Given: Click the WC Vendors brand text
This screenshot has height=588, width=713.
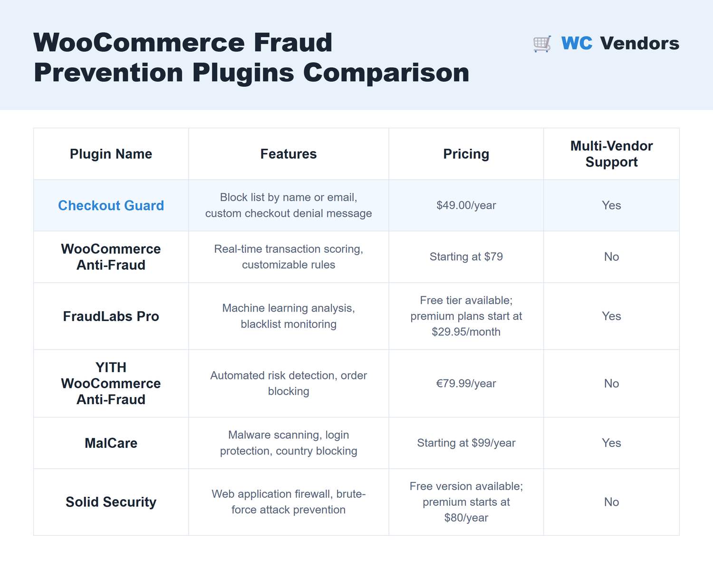Looking at the screenshot, I should [x=620, y=43].
